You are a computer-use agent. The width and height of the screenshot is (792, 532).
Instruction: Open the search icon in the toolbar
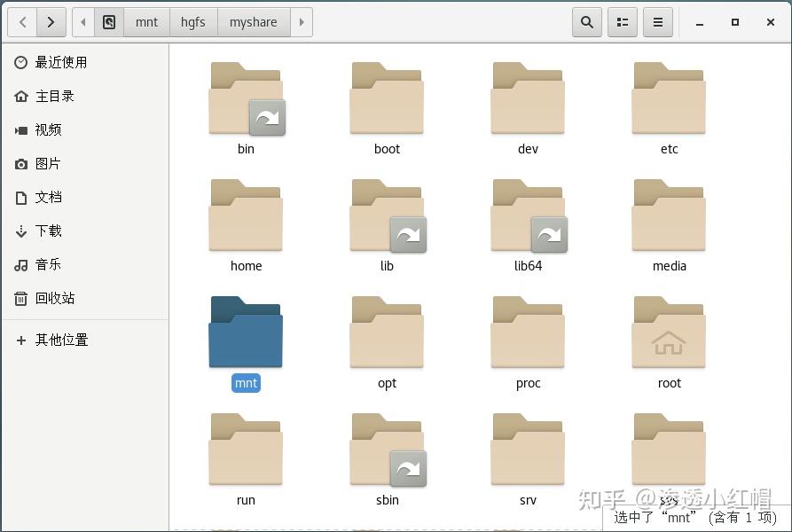(586, 22)
